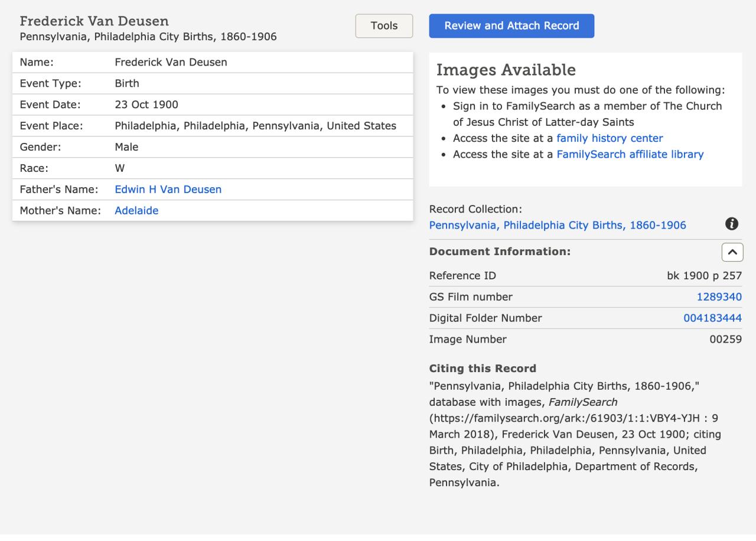Click the Event Date value 23 Oct 1900

pos(146,105)
